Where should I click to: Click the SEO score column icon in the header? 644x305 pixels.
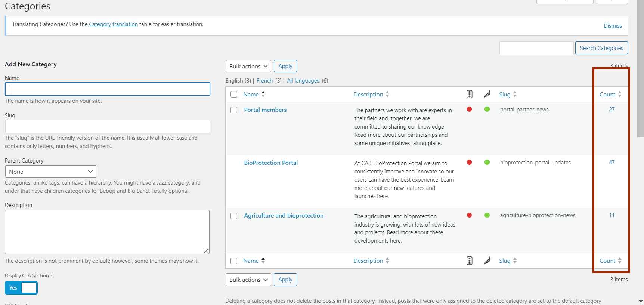click(470, 94)
